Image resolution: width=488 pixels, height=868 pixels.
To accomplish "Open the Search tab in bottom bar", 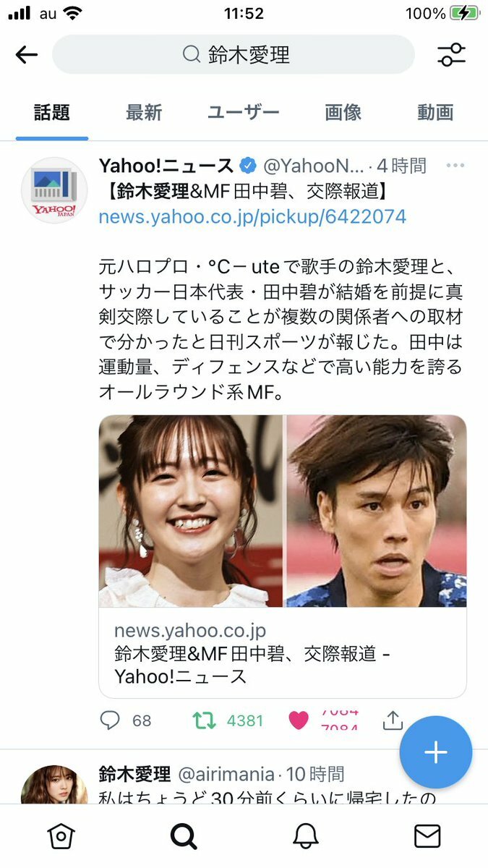I will [x=184, y=836].
